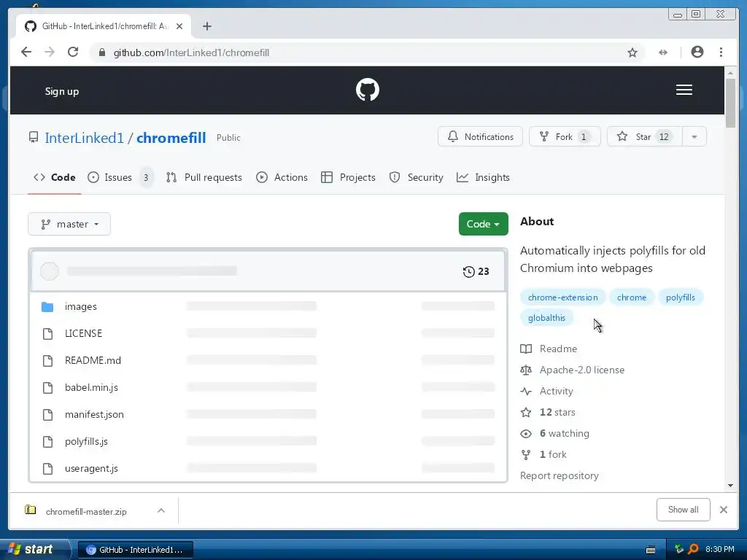Viewport: 747px width, 560px height.
Task: Fork the chromefill repository
Action: click(x=565, y=136)
